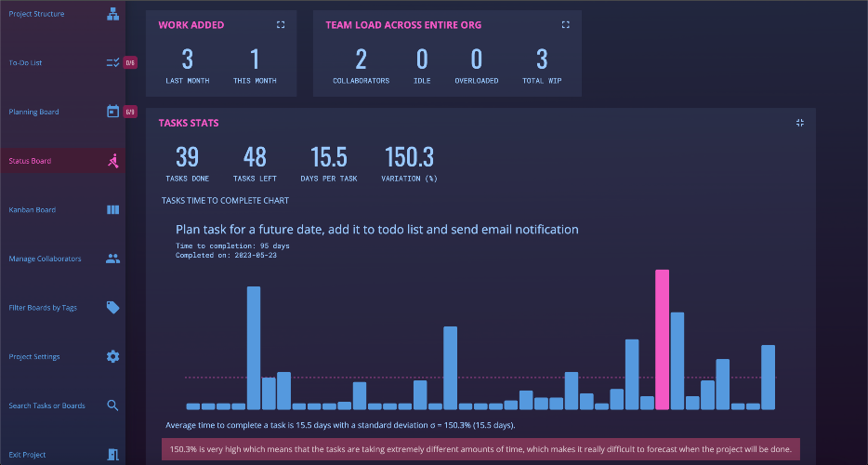Screen dimensions: 868x465
Task: Go to Kanban Board menu item
Action: tap(33, 210)
